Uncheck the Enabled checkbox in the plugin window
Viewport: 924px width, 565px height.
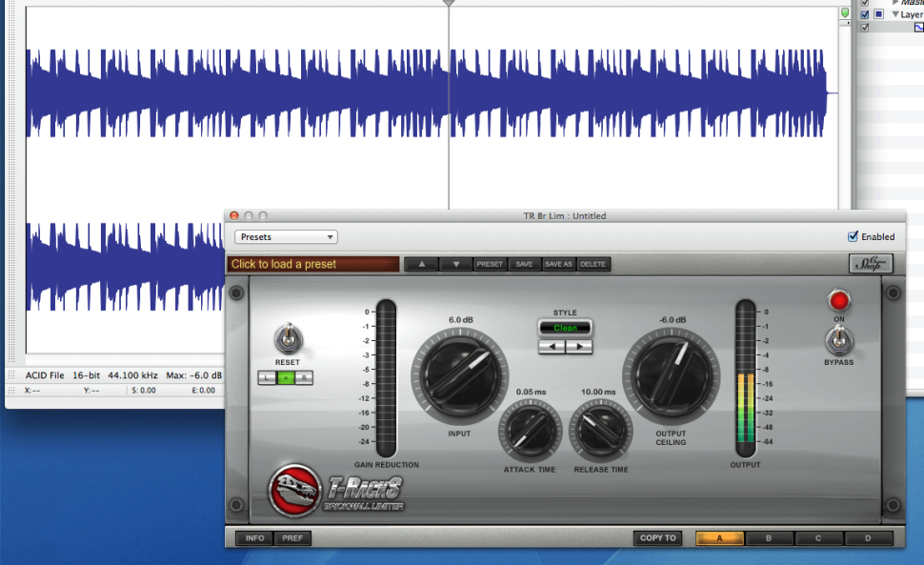[x=853, y=236]
